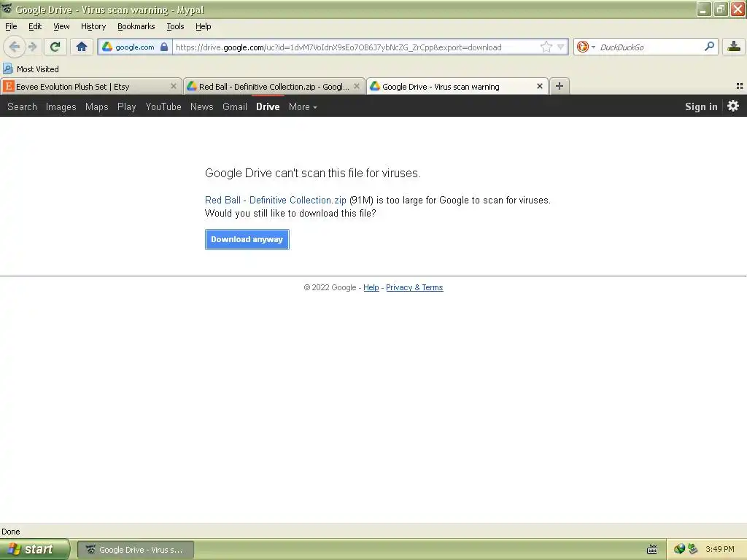Image resolution: width=747 pixels, height=560 pixels.
Task: Open the list all tabs button
Action: coord(740,86)
